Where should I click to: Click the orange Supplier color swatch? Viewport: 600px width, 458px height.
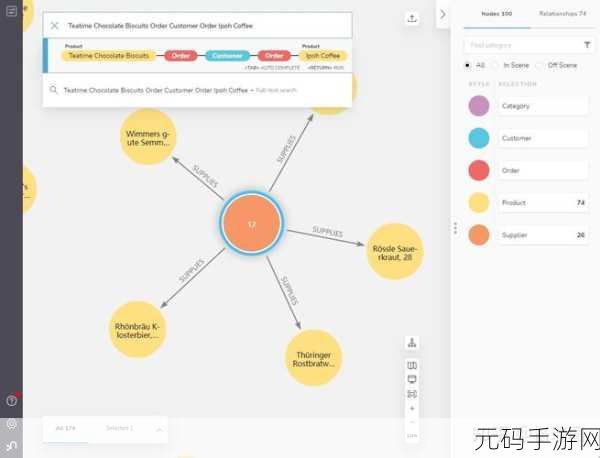[479, 235]
